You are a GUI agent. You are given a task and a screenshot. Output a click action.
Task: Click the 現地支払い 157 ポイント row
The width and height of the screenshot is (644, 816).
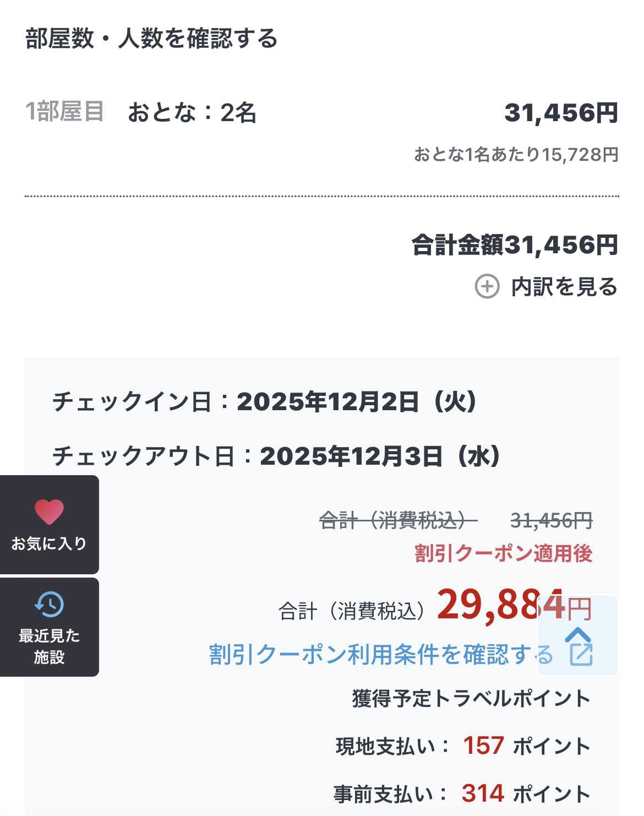(x=463, y=746)
